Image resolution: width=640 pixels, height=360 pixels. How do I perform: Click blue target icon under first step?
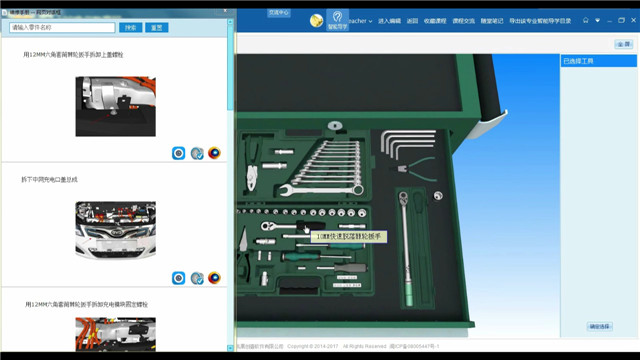[x=178, y=153]
